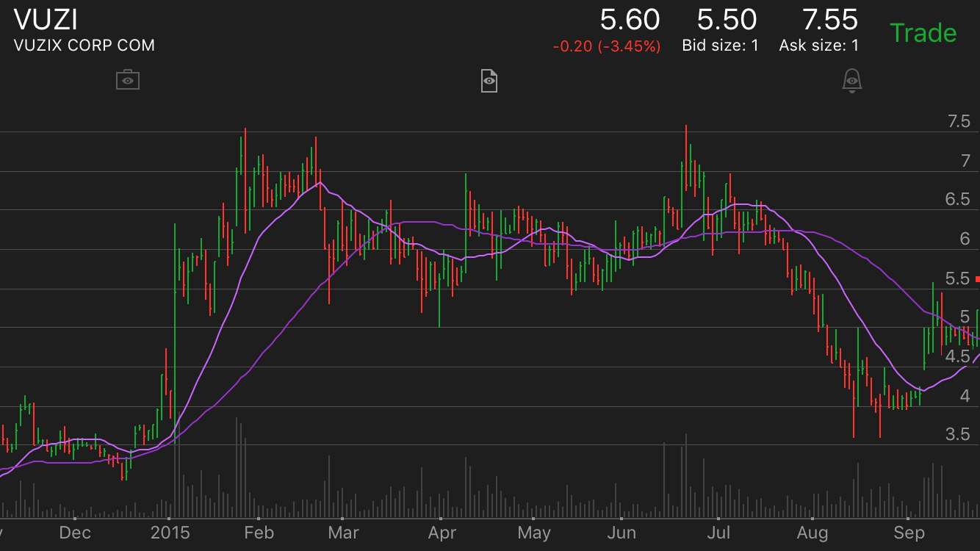Select the Sep date axis label

click(x=908, y=533)
